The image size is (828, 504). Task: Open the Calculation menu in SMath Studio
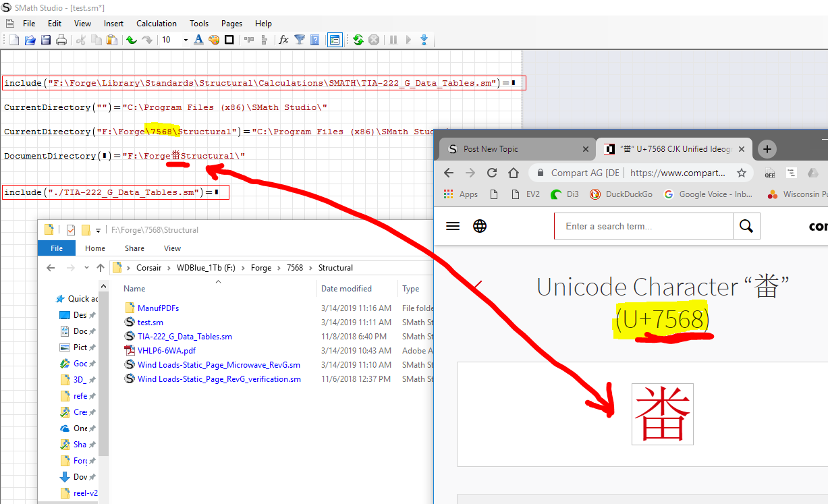click(156, 23)
